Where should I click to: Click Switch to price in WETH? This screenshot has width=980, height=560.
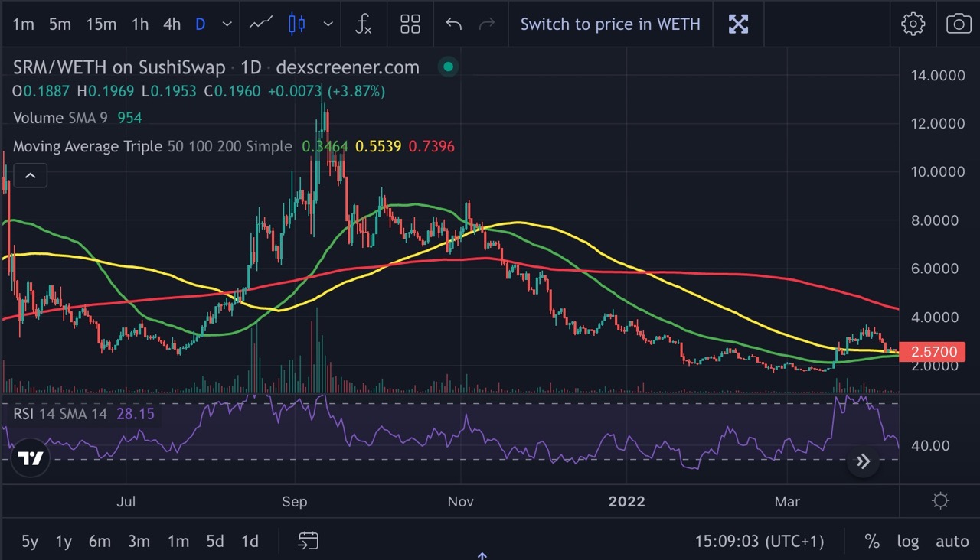610,24
